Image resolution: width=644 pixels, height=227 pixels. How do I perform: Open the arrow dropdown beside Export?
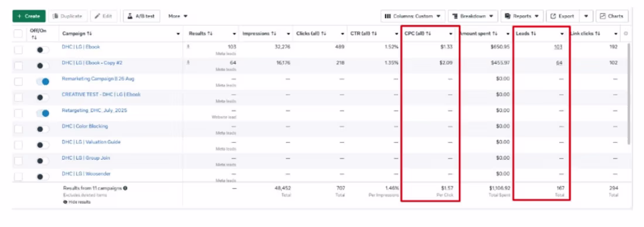click(x=585, y=16)
